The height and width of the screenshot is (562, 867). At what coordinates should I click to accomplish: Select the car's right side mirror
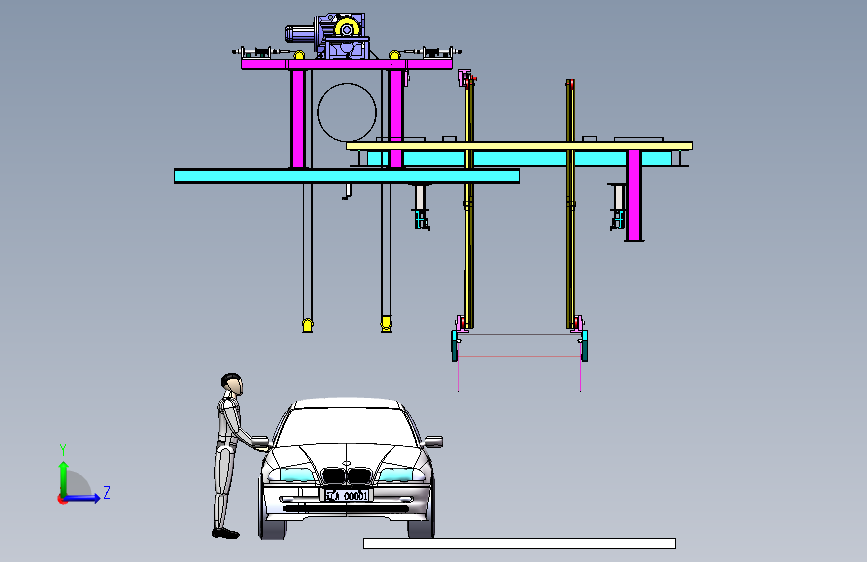pos(434,441)
